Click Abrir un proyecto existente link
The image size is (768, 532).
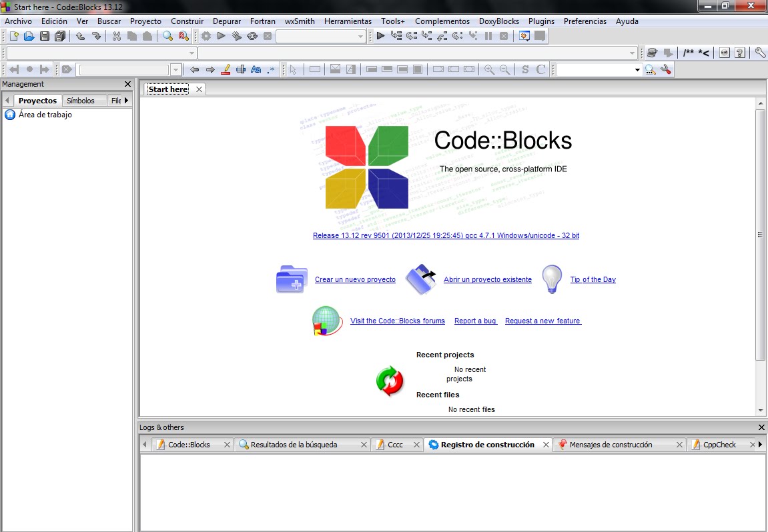click(x=487, y=279)
